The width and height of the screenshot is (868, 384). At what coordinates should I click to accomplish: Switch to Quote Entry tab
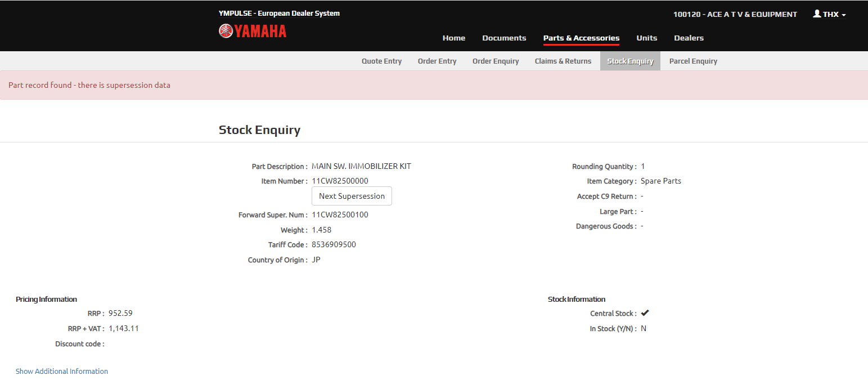click(x=381, y=61)
